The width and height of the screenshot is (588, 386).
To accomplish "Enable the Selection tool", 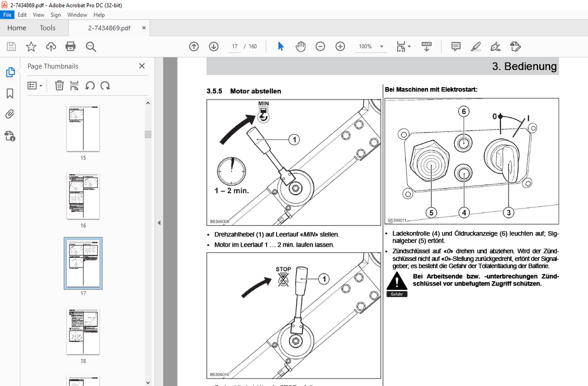I will pyautogui.click(x=280, y=46).
